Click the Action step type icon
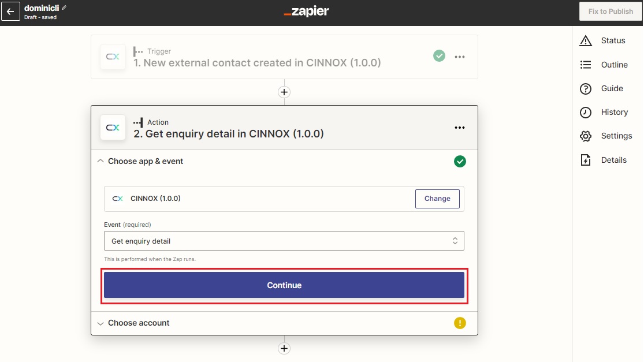 138,122
